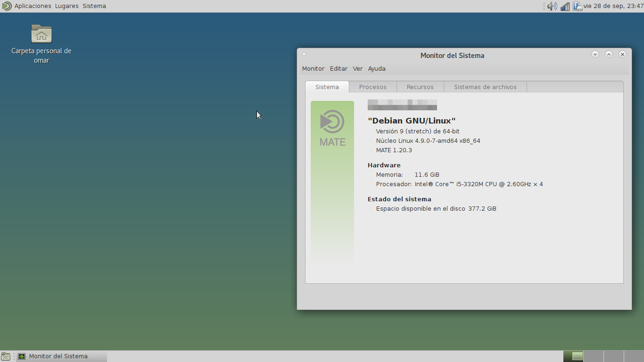
Task: Open the Sistema menu in top panel
Action: click(x=94, y=6)
